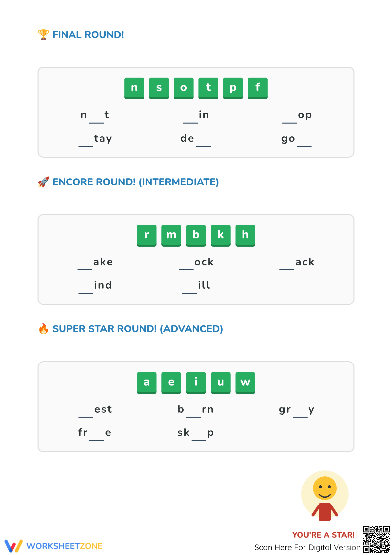
Task: Open the WORKSHEETZONE text link
Action: (x=64, y=546)
